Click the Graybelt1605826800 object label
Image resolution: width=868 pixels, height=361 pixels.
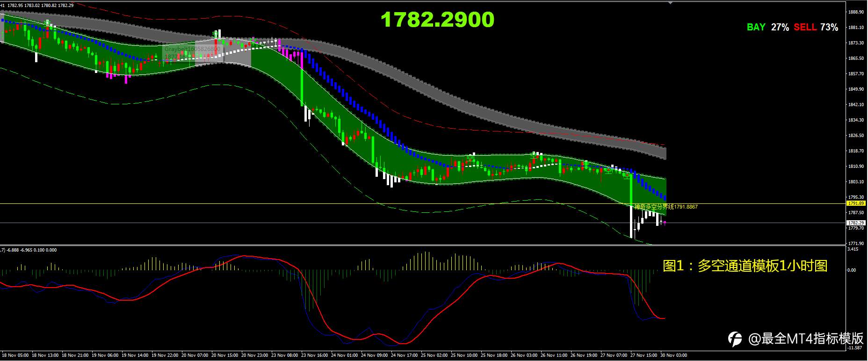(192, 49)
